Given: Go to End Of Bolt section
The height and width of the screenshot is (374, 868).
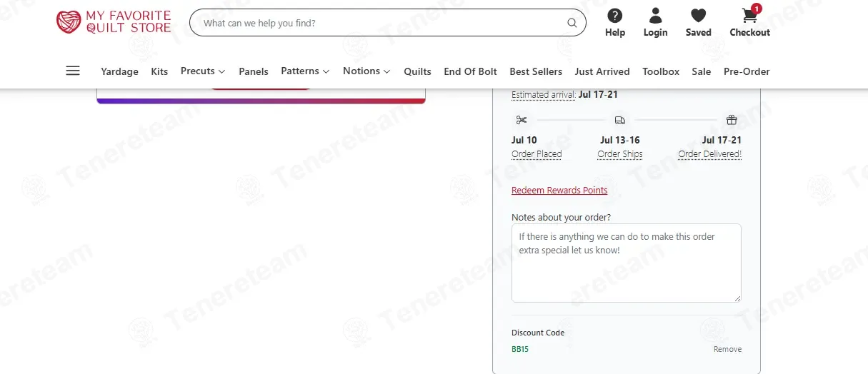Looking at the screenshot, I should pyautogui.click(x=470, y=71).
